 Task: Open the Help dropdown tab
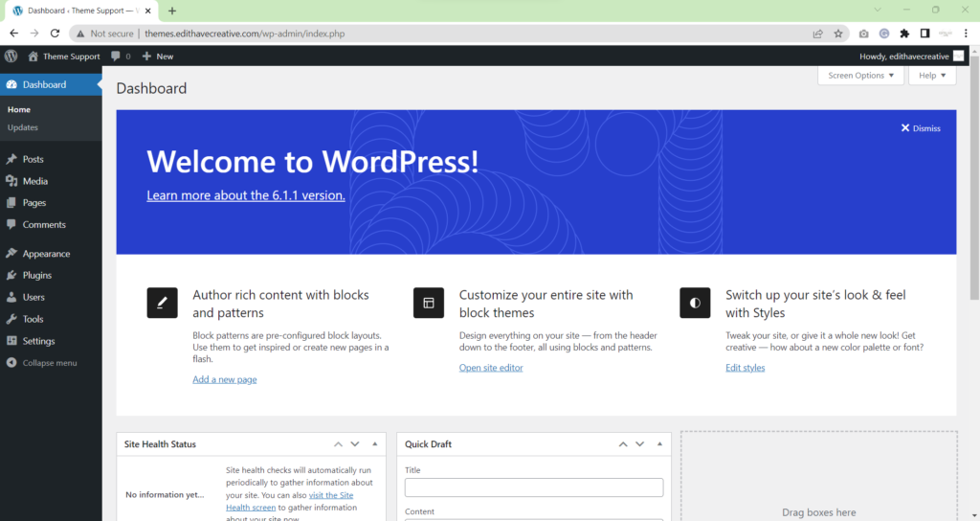tap(931, 76)
